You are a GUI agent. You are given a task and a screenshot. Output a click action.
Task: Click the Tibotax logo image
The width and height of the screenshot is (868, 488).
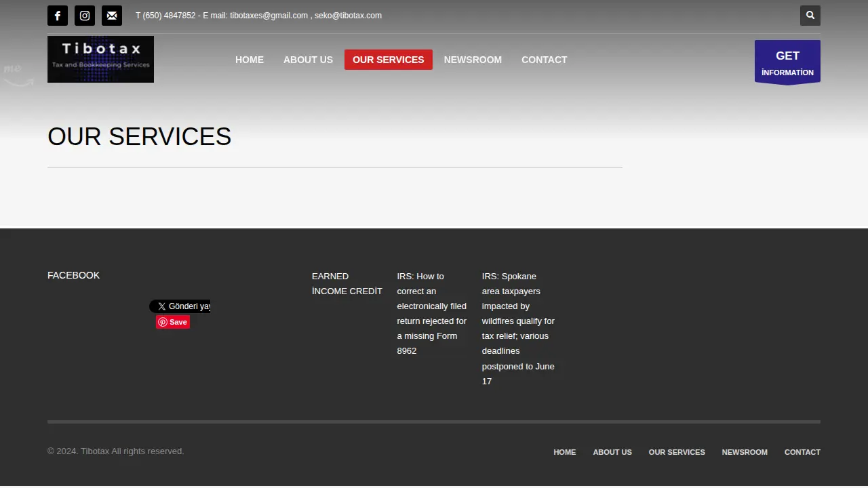(x=100, y=60)
